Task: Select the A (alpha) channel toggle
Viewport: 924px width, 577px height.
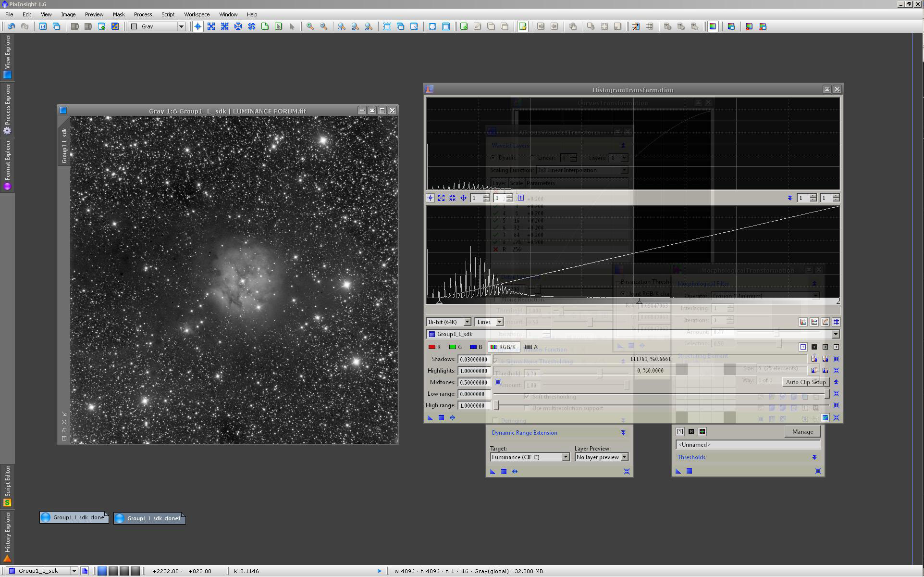Action: pyautogui.click(x=531, y=347)
